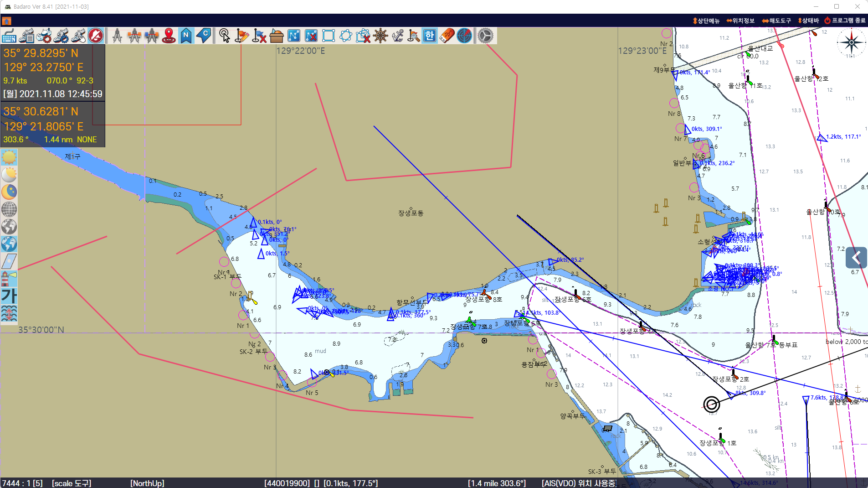The height and width of the screenshot is (488, 868).
Task: Click 프로그램 종료 to exit program
Action: pos(845,21)
